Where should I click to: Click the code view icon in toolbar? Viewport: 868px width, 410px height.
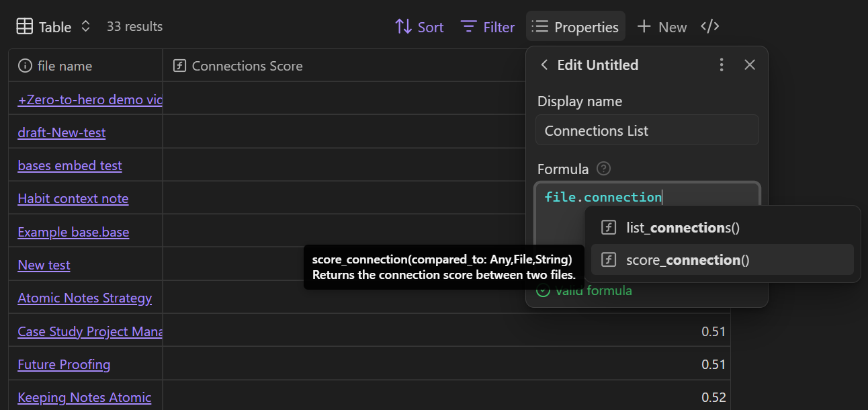pyautogui.click(x=710, y=27)
